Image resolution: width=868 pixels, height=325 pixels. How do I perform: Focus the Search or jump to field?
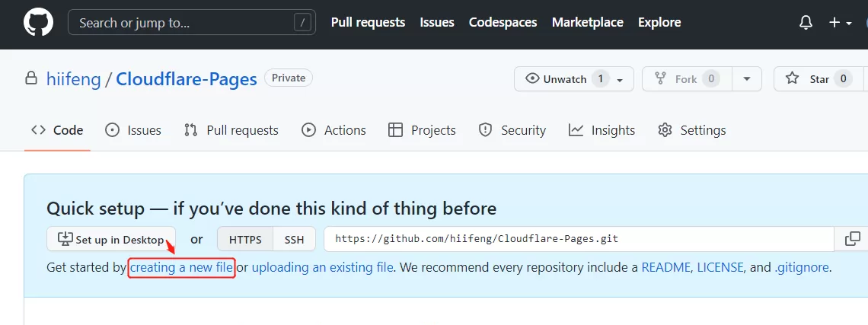point(192,23)
